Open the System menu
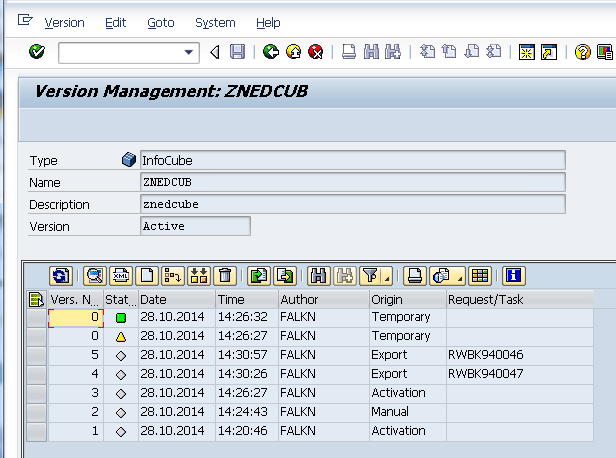This screenshot has height=458, width=616. [x=215, y=22]
